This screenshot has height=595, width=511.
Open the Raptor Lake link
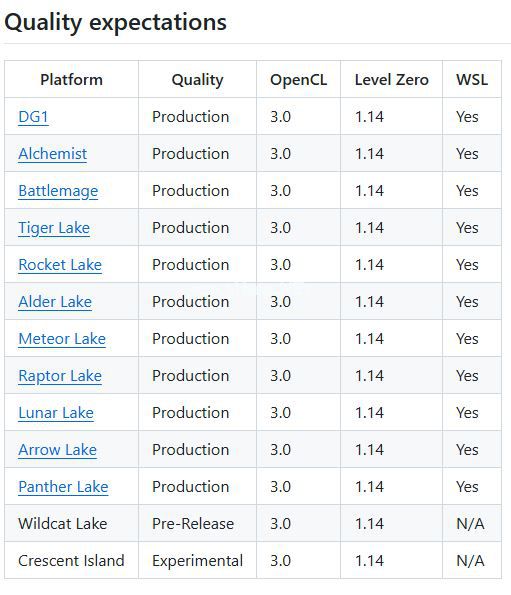[x=60, y=376]
